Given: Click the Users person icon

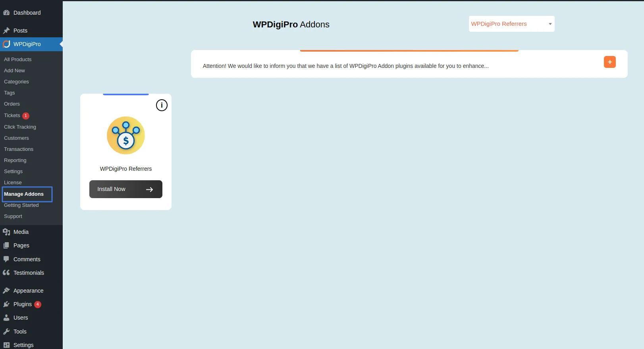Looking at the screenshot, I should click(6, 318).
